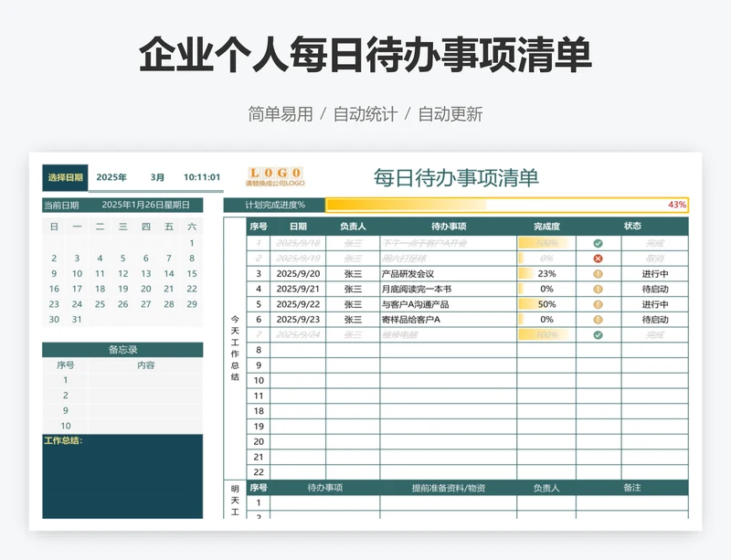Click the 备忘录 section header
The width and height of the screenshot is (731, 560).
[x=122, y=350]
